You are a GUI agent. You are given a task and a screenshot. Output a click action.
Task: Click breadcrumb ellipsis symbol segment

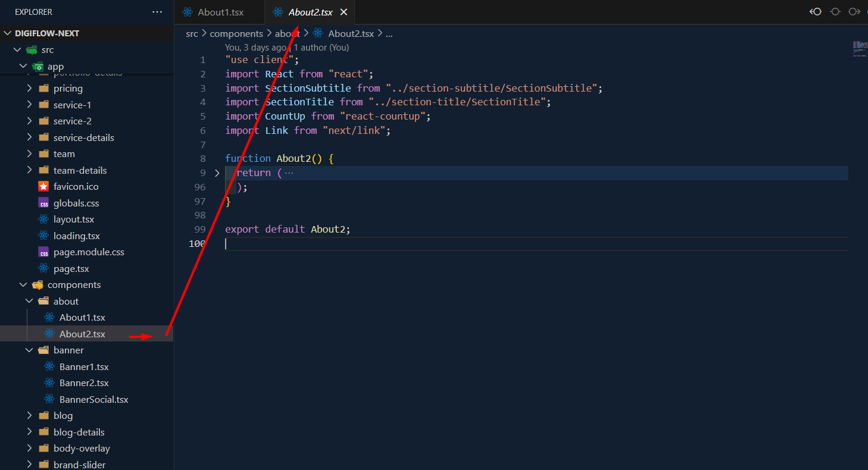tap(389, 34)
